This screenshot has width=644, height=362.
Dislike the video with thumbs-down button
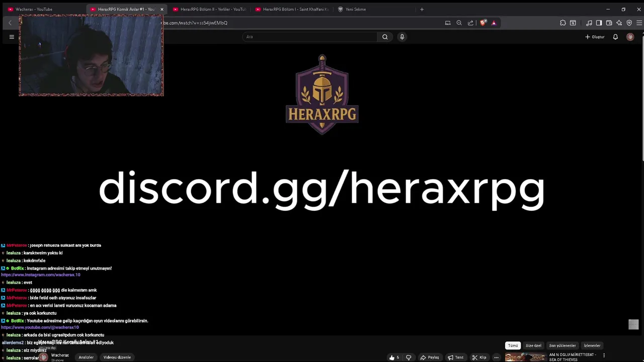[409, 357]
